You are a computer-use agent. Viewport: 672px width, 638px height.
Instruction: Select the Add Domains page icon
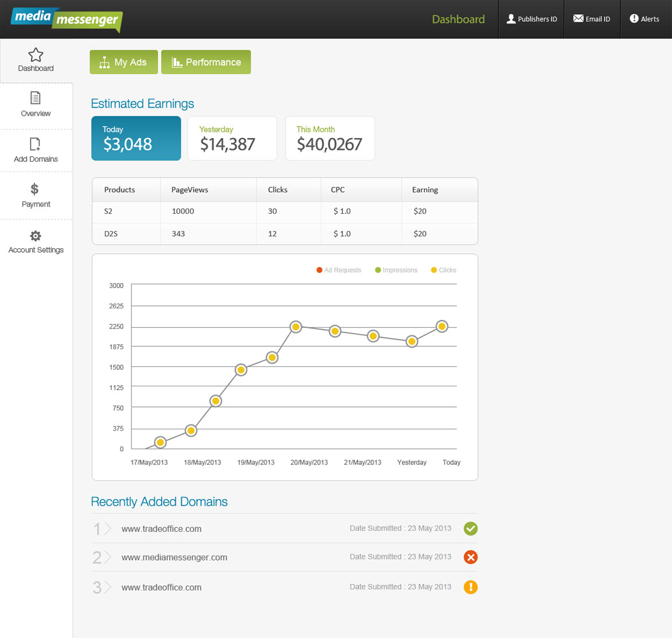pyautogui.click(x=35, y=144)
